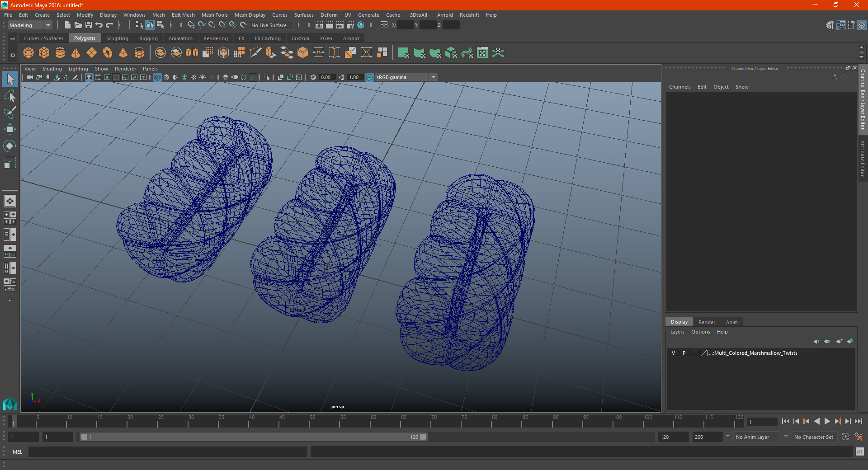Go to start of playback range
Screen dimensions: 868x470
[786, 421]
